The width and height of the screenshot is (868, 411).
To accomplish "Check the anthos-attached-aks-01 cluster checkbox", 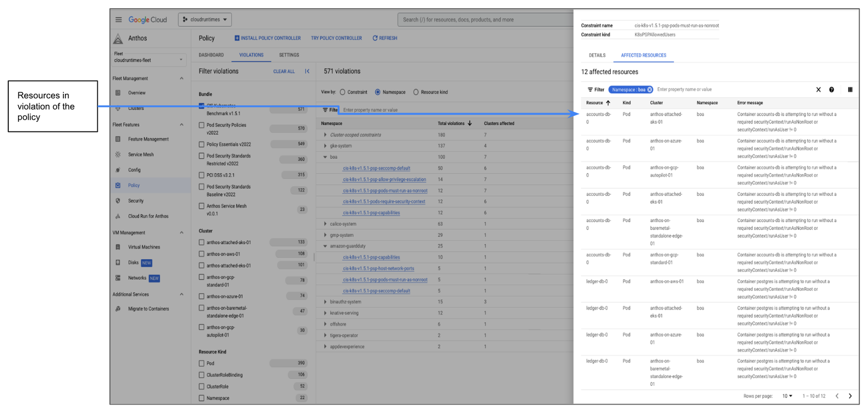I will (x=201, y=242).
